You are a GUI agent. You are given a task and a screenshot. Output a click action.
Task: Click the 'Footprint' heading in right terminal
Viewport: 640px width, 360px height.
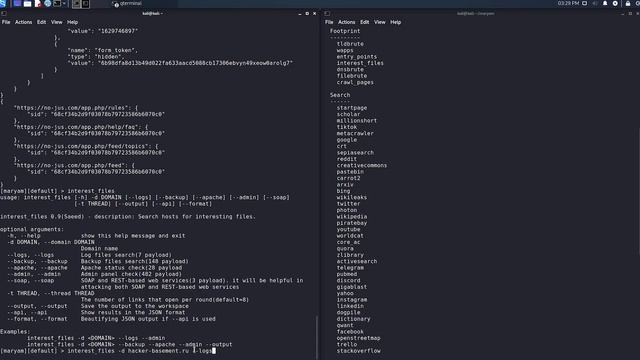tap(345, 31)
